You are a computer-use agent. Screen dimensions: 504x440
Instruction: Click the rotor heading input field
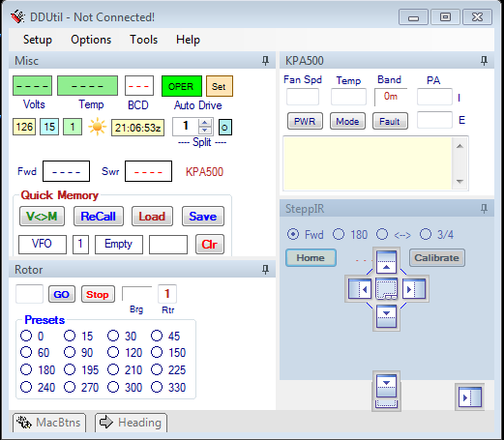click(x=29, y=294)
